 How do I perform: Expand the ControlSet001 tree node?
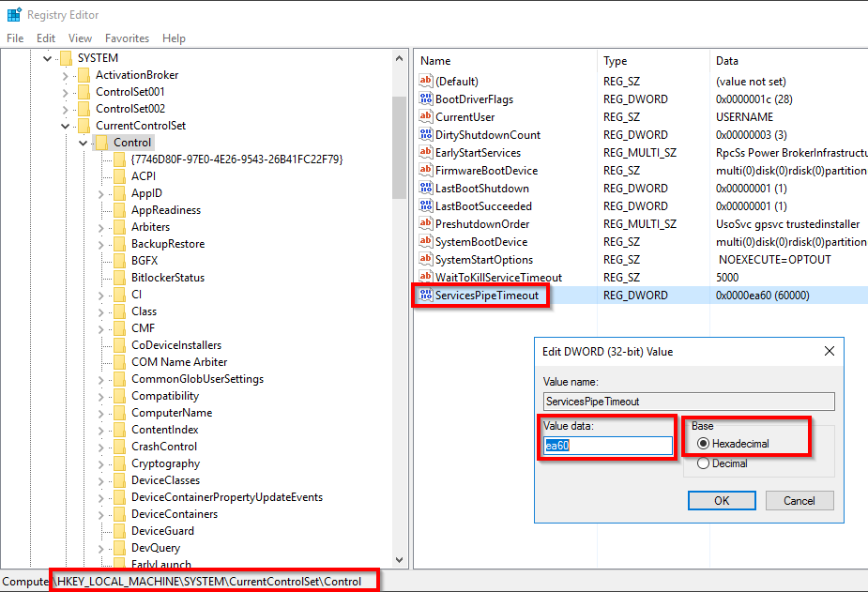tap(66, 92)
